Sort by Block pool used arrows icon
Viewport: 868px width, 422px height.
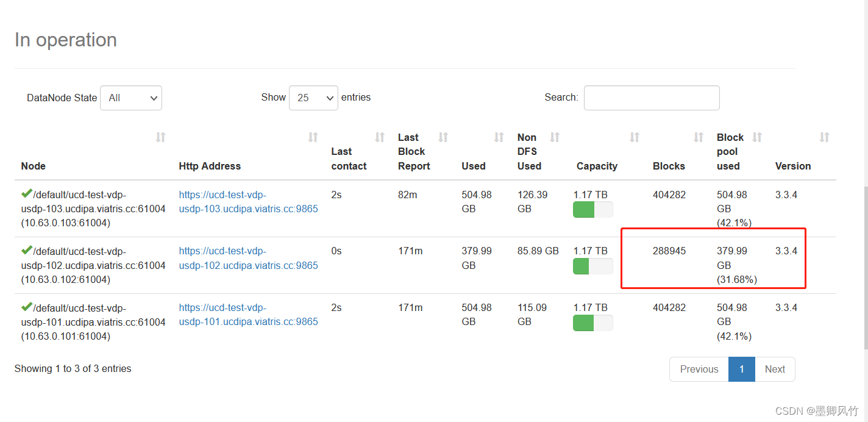pyautogui.click(x=757, y=137)
